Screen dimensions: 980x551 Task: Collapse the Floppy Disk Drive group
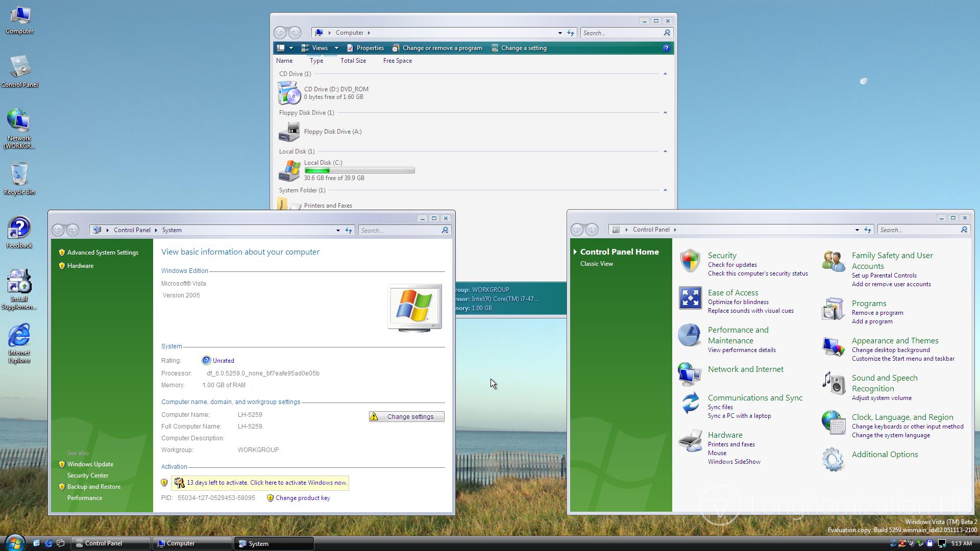665,113
